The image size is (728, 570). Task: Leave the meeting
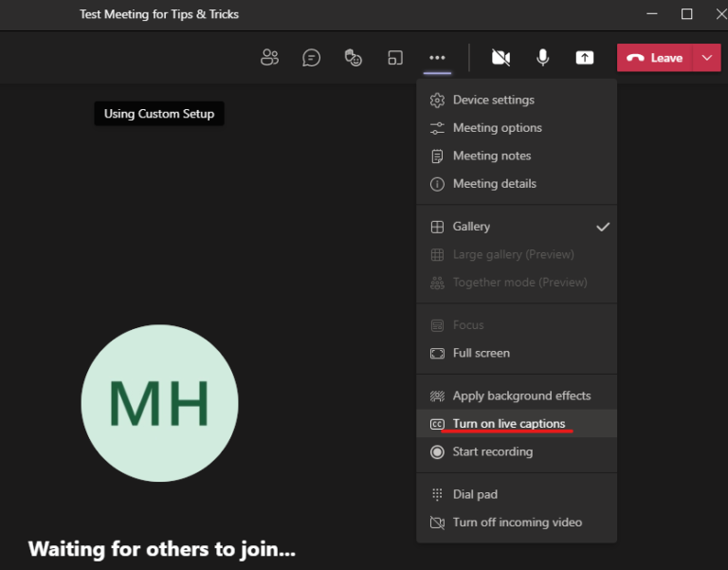pyautogui.click(x=655, y=58)
